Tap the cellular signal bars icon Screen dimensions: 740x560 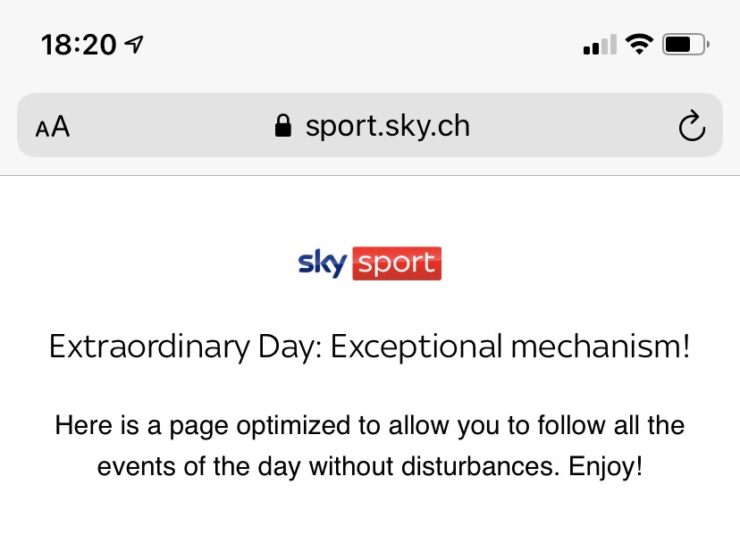tap(600, 45)
